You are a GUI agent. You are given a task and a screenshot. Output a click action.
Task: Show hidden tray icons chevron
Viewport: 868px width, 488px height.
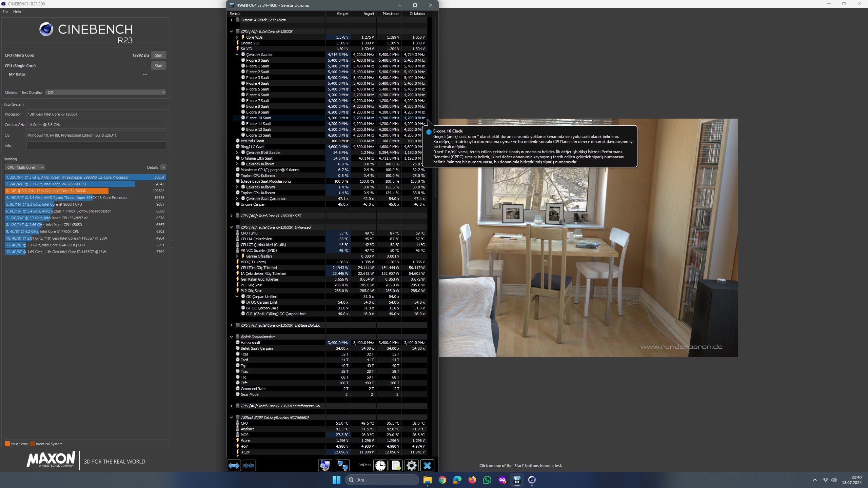point(815,480)
